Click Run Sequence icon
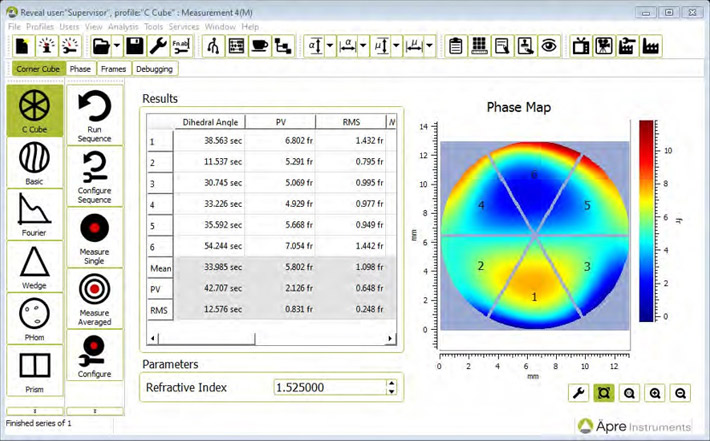The height and width of the screenshot is (441, 710). (94, 105)
